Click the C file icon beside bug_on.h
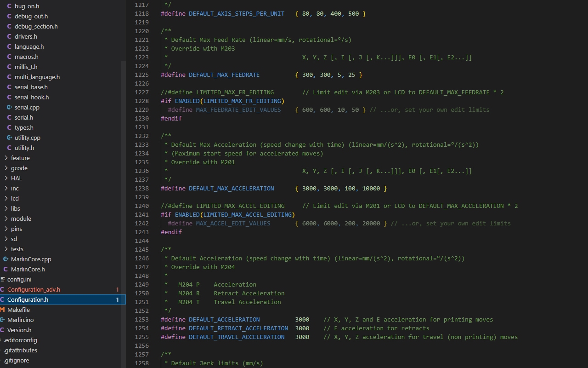The image size is (588, 368). [9, 6]
